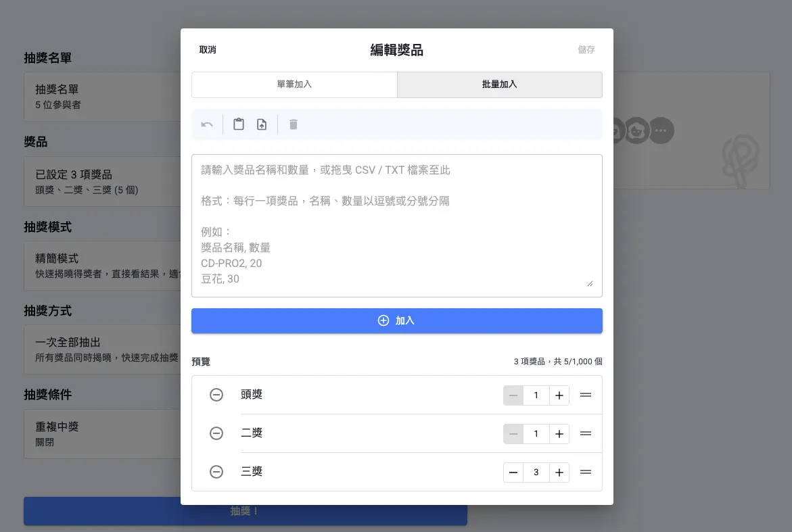
Task: Remove 三獎 using its minus circle icon
Action: pyautogui.click(x=216, y=472)
